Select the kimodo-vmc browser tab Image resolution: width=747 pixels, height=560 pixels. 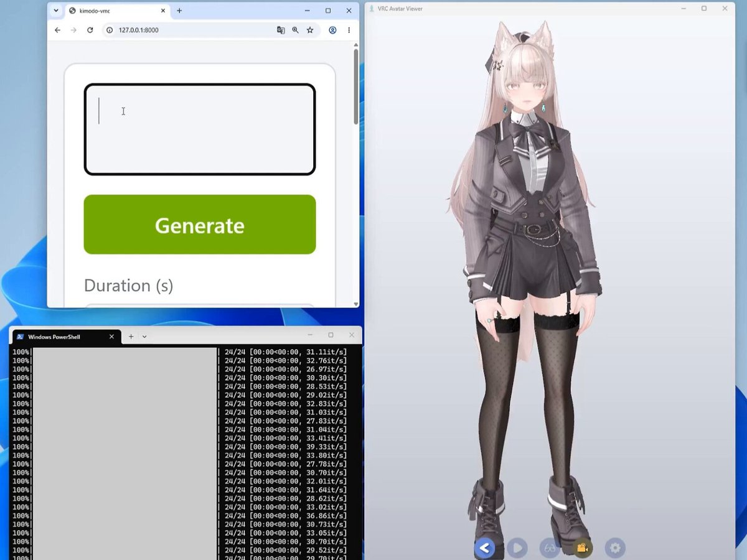point(117,11)
